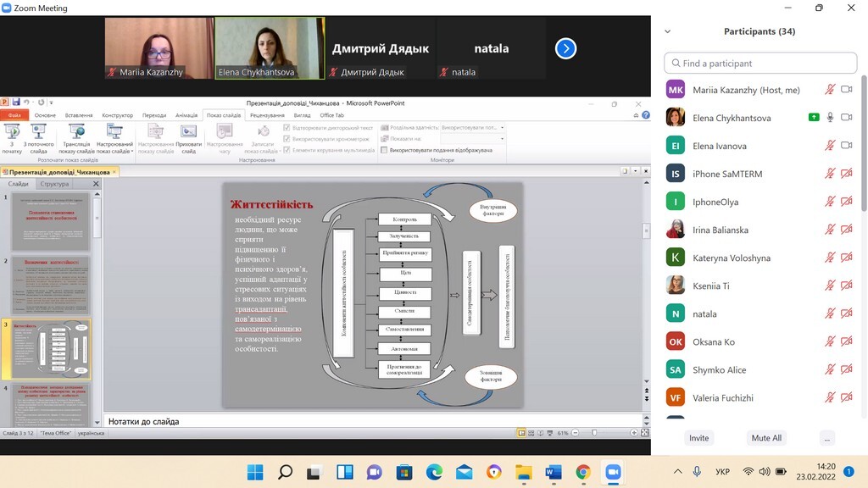Click Elena Chykhantsova's microphone icon
868x488 pixels.
[831, 118]
